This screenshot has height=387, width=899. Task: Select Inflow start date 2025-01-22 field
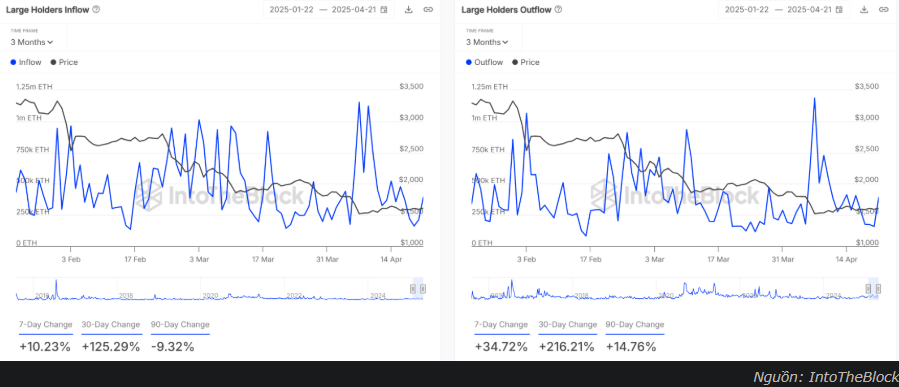coord(291,10)
